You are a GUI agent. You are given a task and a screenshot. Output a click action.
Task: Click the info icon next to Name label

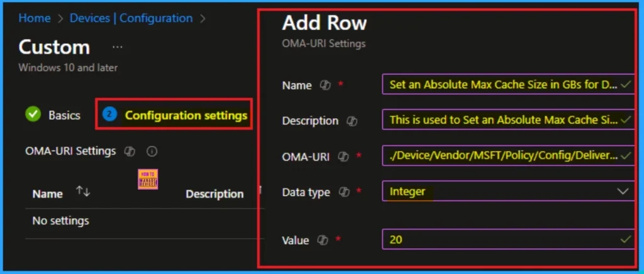click(x=325, y=85)
